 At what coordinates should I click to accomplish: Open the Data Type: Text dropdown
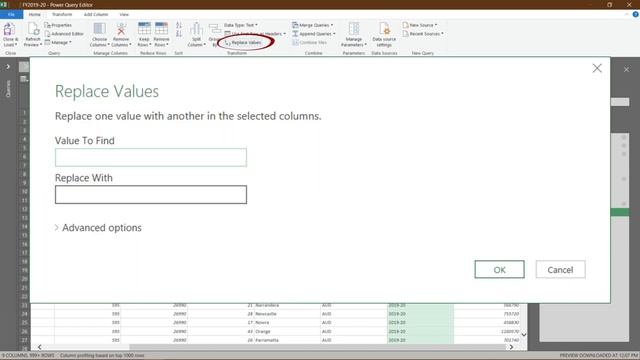coord(241,25)
